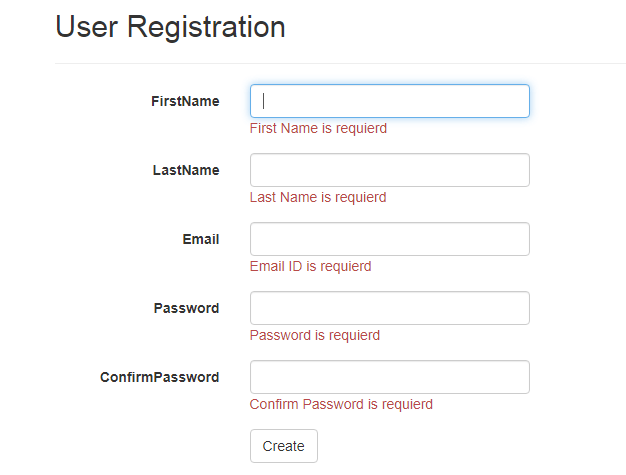The width and height of the screenshot is (626, 475).
Task: Click the word 'User' in the heading
Action: 87,27
